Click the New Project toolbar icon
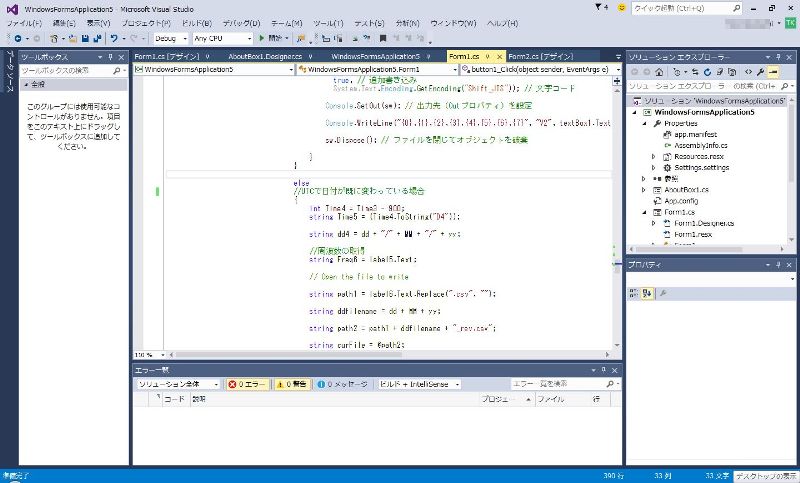800x483 pixels. click(54, 39)
